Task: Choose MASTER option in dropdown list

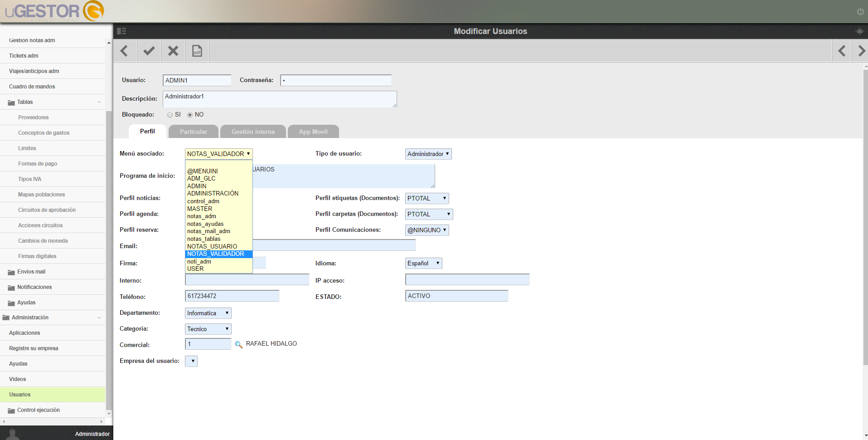Action: (218, 209)
